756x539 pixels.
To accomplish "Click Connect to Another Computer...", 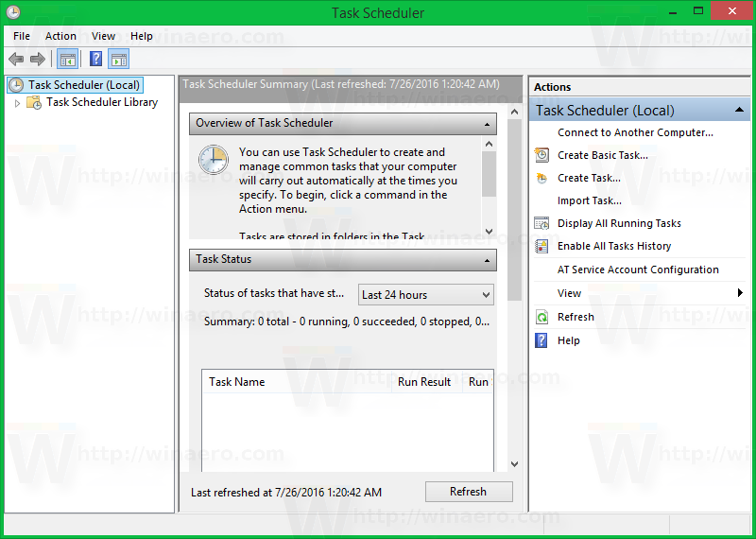I will pyautogui.click(x=635, y=132).
